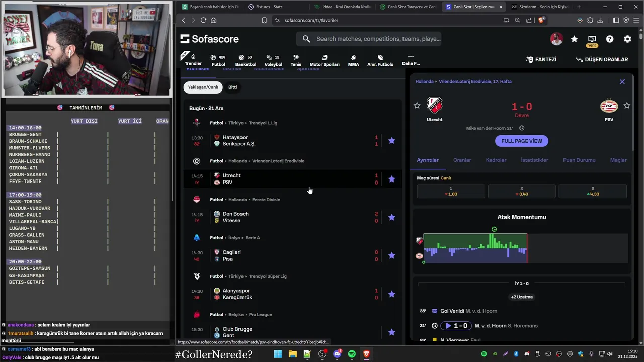Screen dimensions: 644x362
Task: Favorite the PSV team star in panel
Action: coord(627,105)
